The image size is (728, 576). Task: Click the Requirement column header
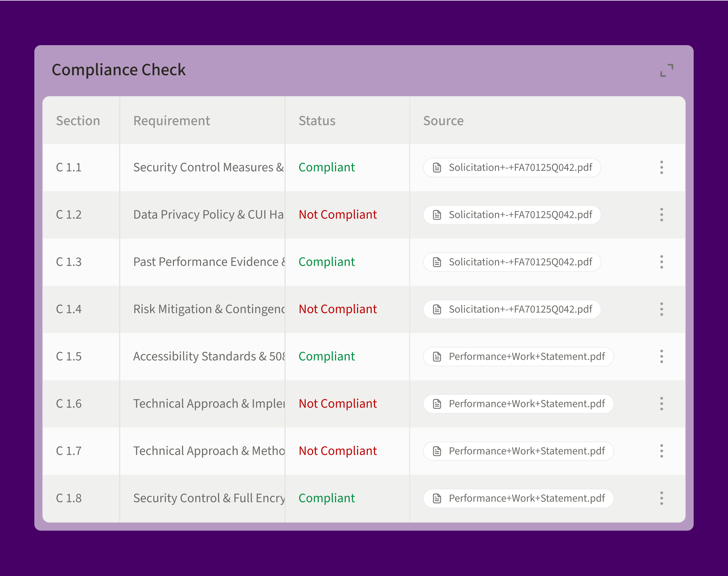coord(172,121)
